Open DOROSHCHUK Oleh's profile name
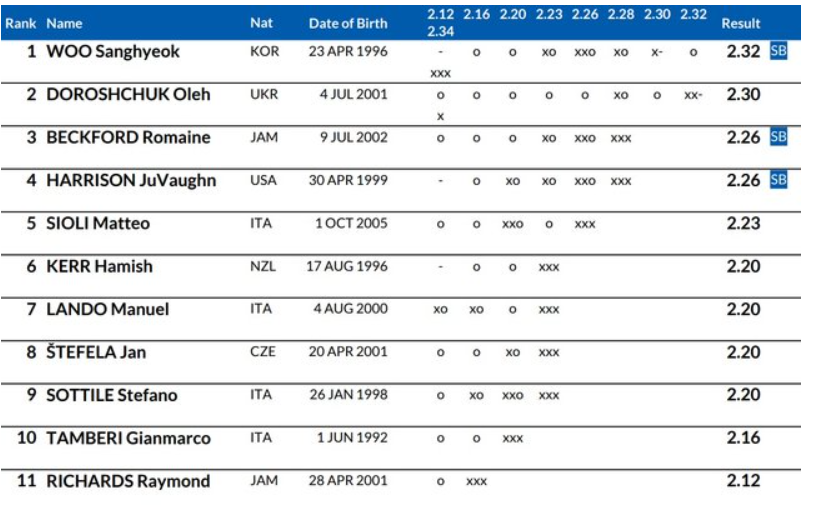This screenshot has height=507, width=831. pyautogui.click(x=128, y=94)
